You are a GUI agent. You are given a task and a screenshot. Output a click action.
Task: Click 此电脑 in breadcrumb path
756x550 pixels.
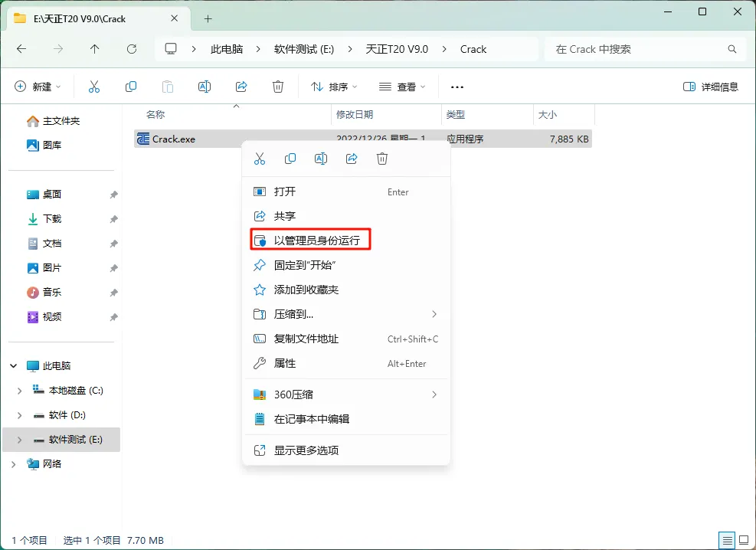(227, 49)
